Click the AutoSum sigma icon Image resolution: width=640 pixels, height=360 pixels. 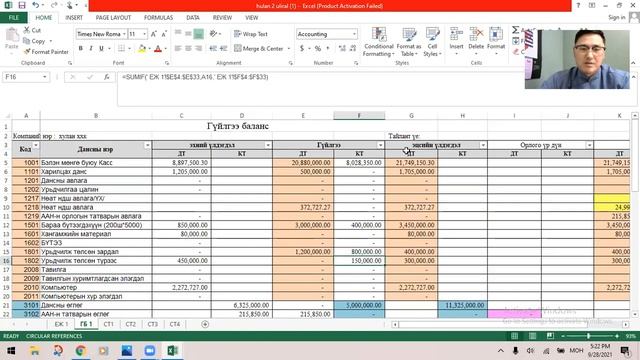(x=516, y=30)
